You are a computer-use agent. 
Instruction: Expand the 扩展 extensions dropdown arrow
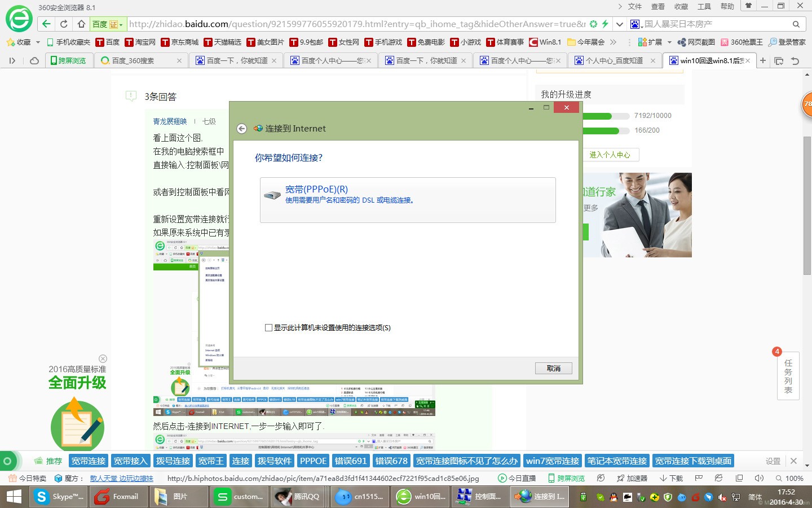pos(669,42)
